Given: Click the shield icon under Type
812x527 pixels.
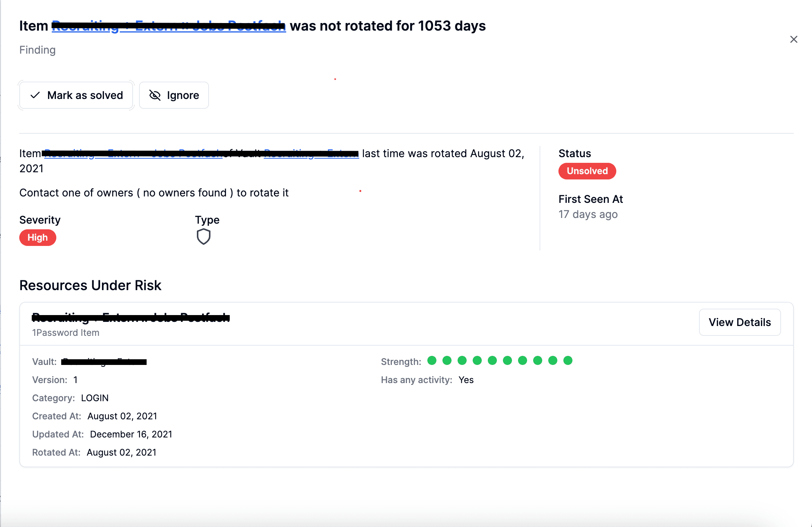Looking at the screenshot, I should pos(203,236).
